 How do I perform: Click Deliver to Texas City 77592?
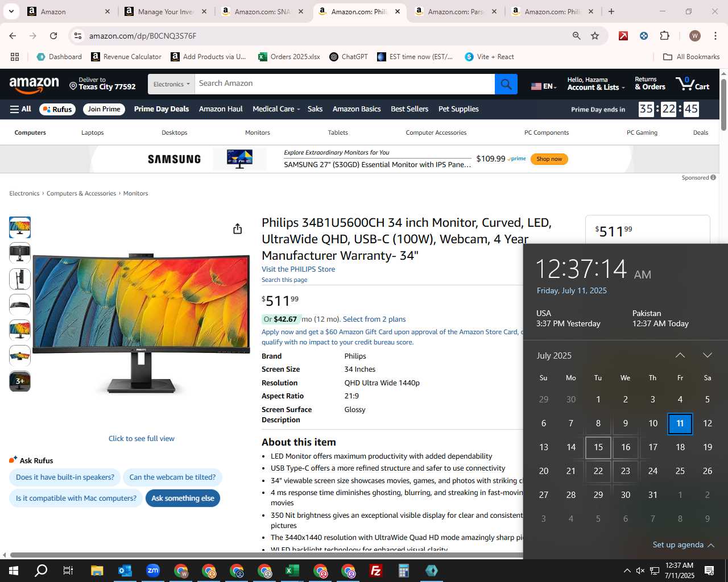[x=102, y=84]
